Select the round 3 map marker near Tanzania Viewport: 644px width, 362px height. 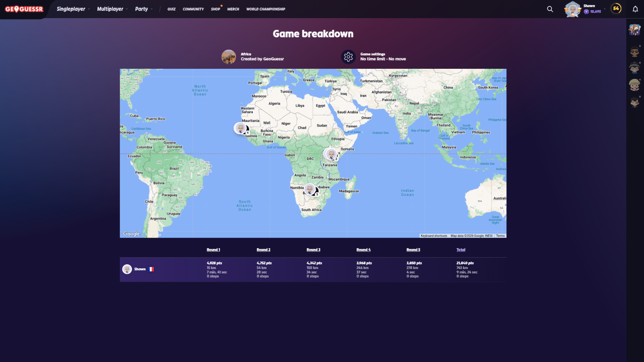331,154
